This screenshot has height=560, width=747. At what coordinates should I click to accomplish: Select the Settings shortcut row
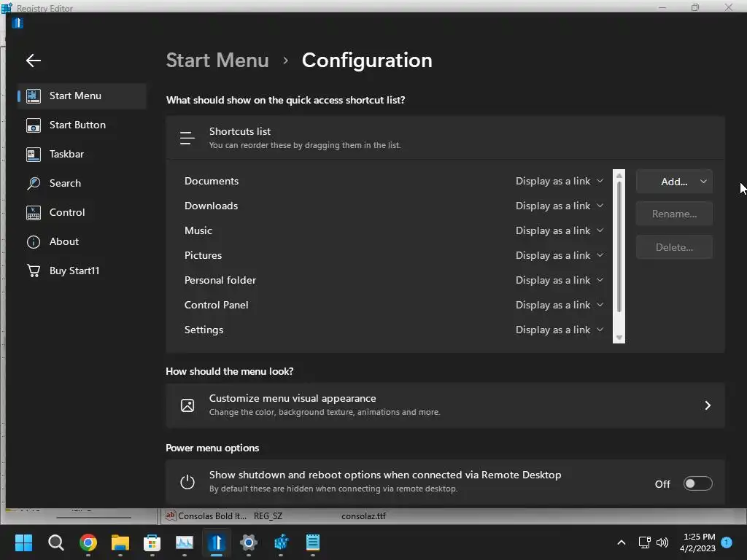[393, 330]
